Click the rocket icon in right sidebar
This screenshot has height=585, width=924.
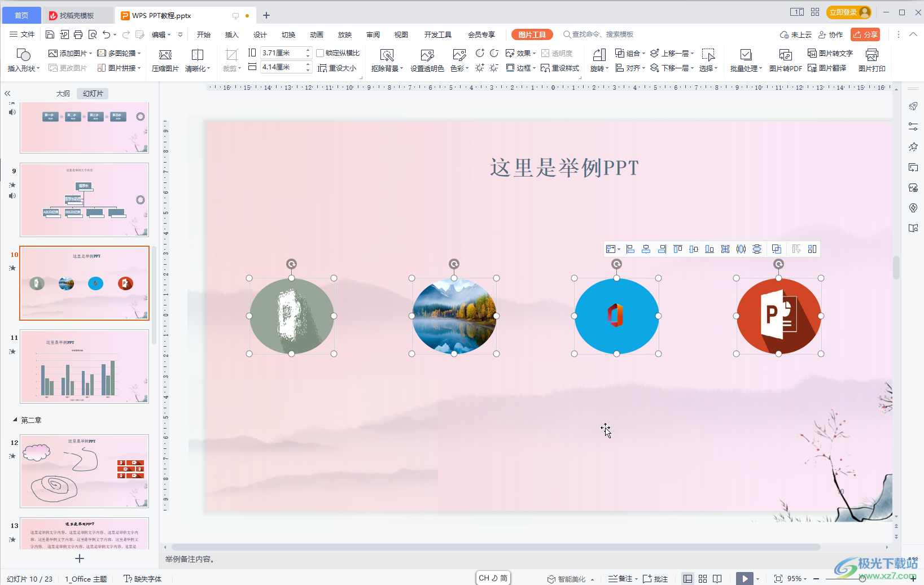(913, 106)
